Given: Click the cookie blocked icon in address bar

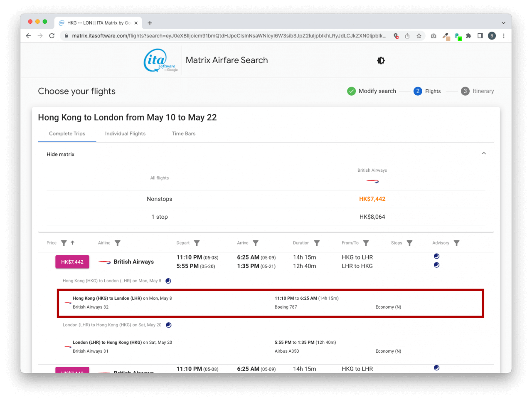Looking at the screenshot, I should [x=396, y=36].
